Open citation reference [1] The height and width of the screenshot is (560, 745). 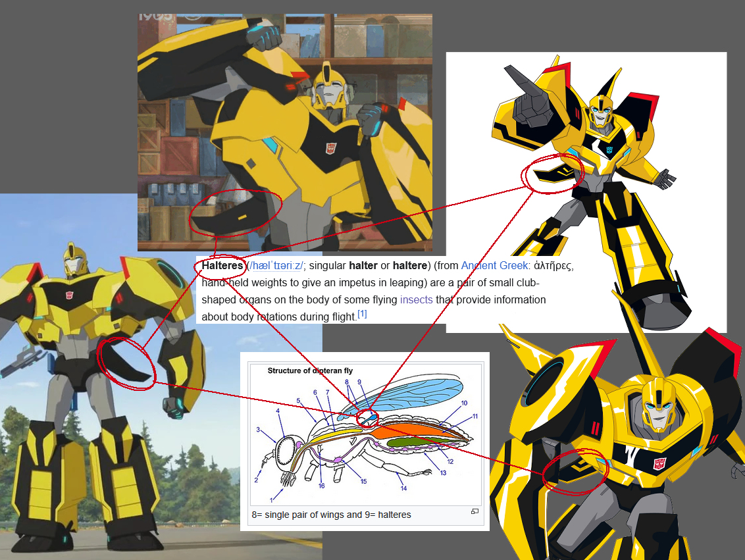(362, 315)
